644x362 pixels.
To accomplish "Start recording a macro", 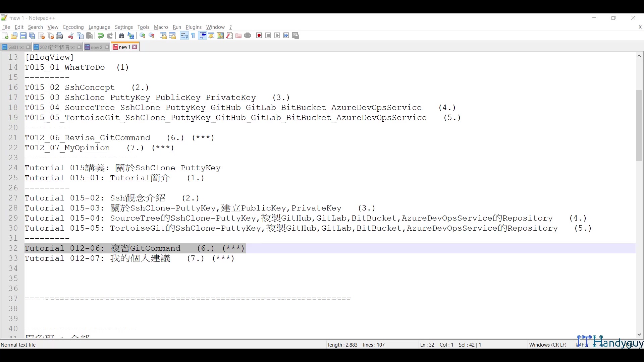I will coord(259,36).
